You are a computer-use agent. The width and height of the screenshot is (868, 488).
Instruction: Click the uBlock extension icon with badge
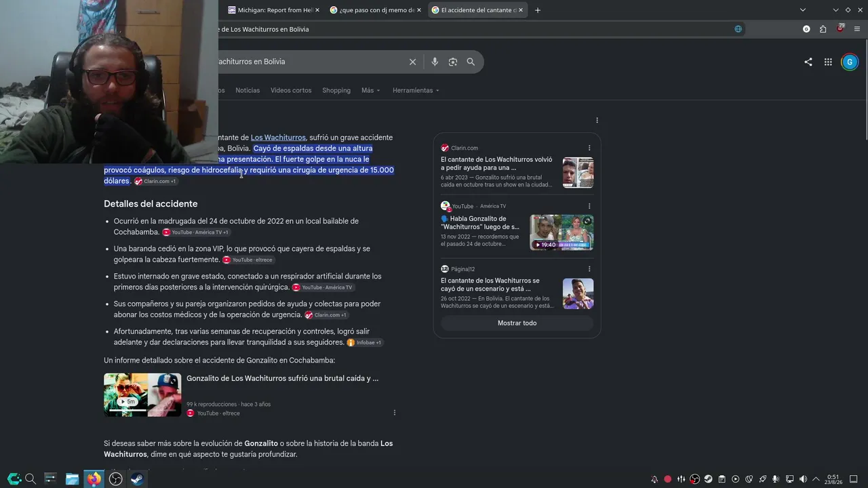point(840,29)
